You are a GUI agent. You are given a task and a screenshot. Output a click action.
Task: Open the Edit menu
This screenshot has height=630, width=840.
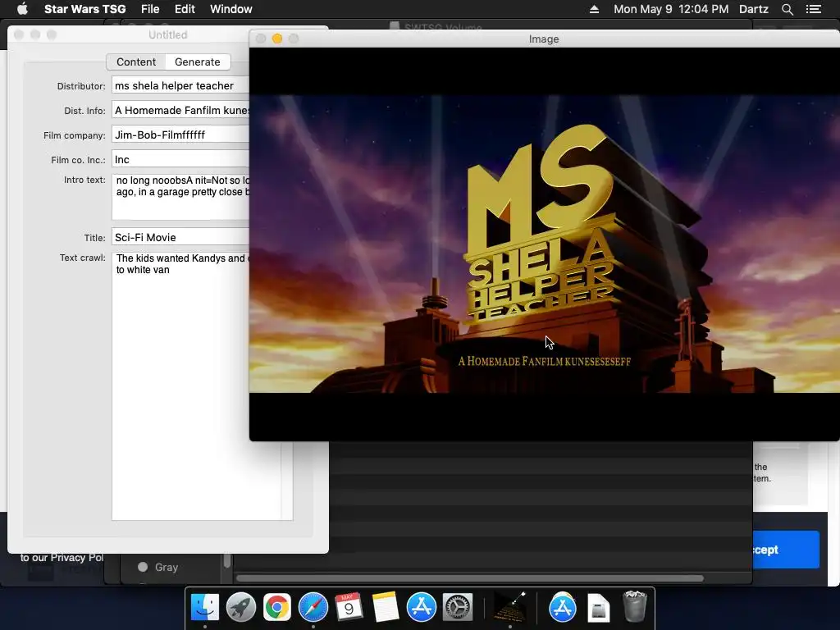point(185,9)
